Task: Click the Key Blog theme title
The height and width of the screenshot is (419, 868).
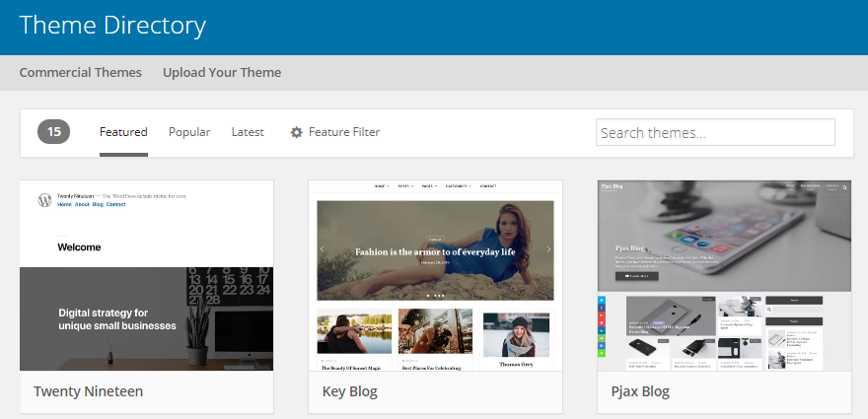Action: (350, 391)
